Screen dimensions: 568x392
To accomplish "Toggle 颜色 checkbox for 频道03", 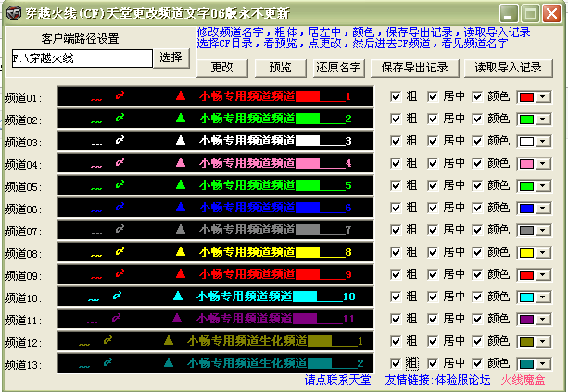I will point(477,141).
